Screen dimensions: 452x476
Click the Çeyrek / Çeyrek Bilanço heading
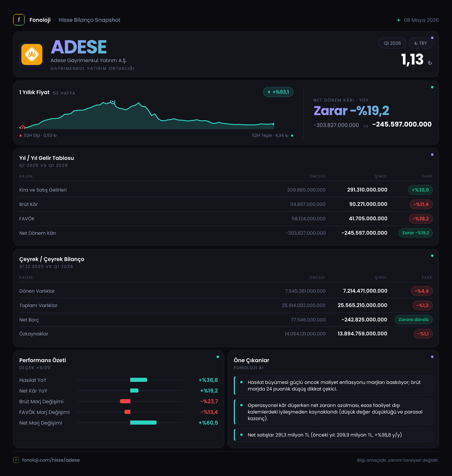(x=52, y=259)
